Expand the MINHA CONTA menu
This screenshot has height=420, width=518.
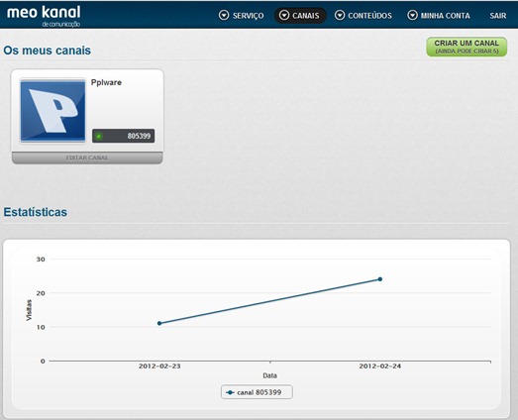[x=439, y=15]
